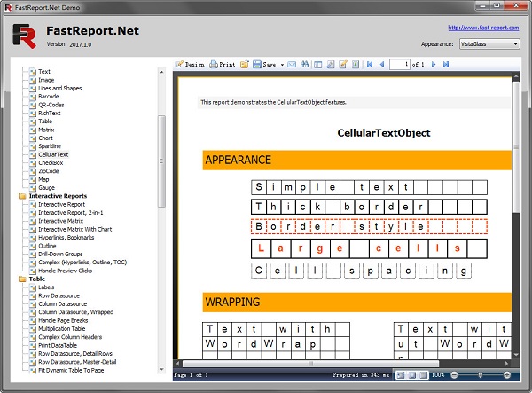The image size is (532, 393).
Task: Select RichText in the tree
Action: (x=49, y=113)
